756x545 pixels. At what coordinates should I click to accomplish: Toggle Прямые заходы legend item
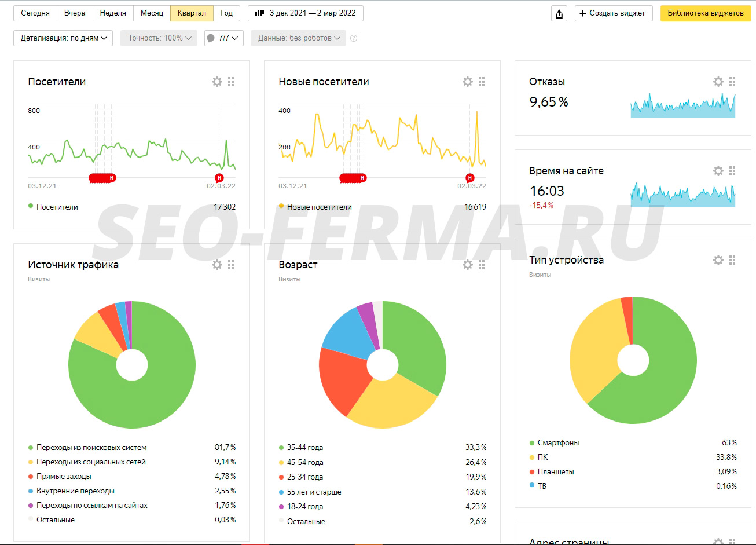pyautogui.click(x=60, y=477)
